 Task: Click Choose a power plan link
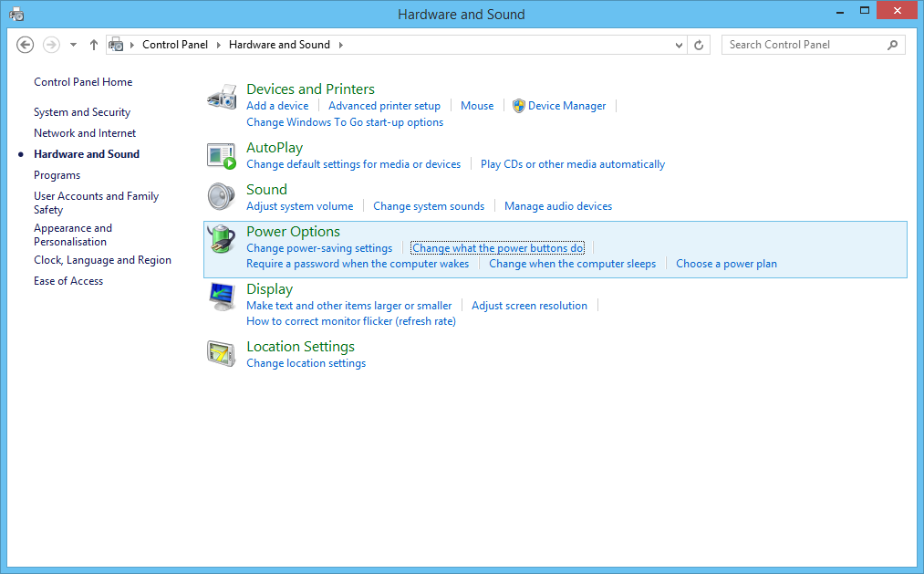[x=726, y=263]
